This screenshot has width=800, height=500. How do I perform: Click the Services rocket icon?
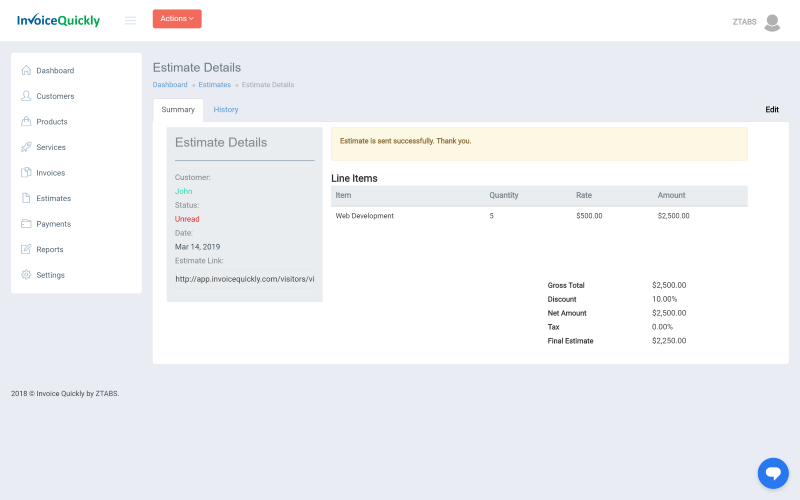pyautogui.click(x=26, y=147)
